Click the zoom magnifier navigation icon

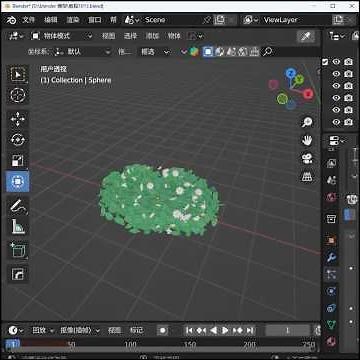307,122
